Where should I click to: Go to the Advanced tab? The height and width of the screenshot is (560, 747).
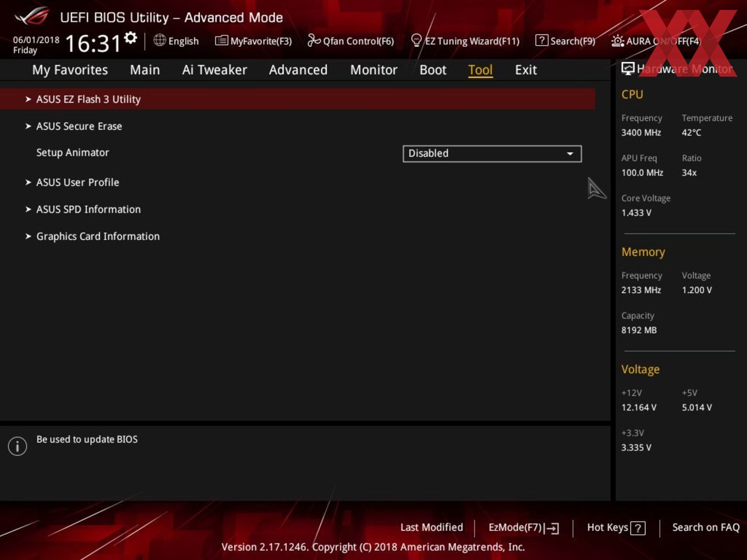tap(298, 70)
